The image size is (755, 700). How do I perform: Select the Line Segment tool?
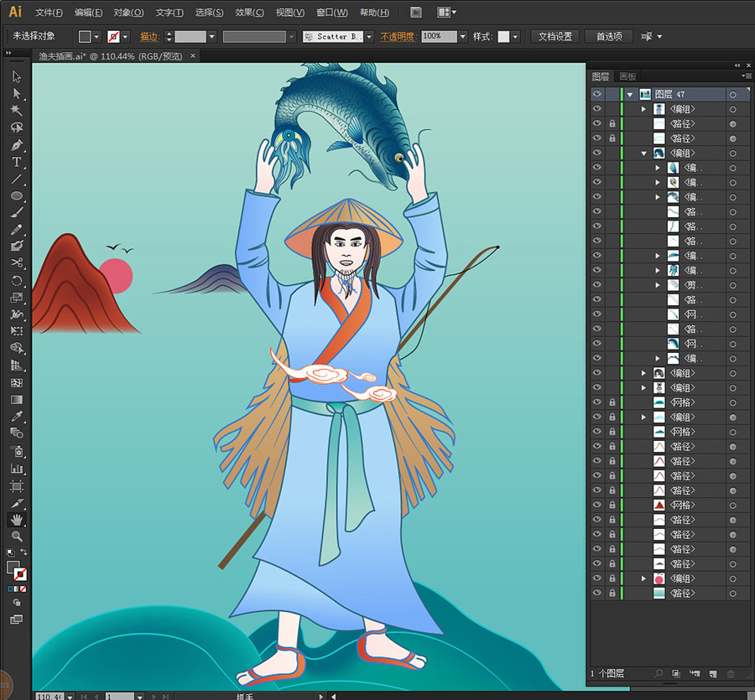tap(17, 179)
